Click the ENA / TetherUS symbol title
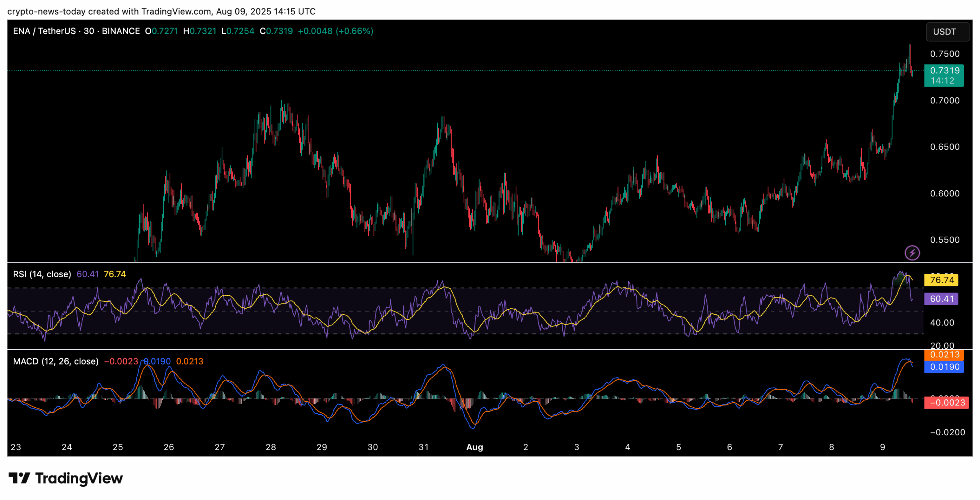 (44, 31)
